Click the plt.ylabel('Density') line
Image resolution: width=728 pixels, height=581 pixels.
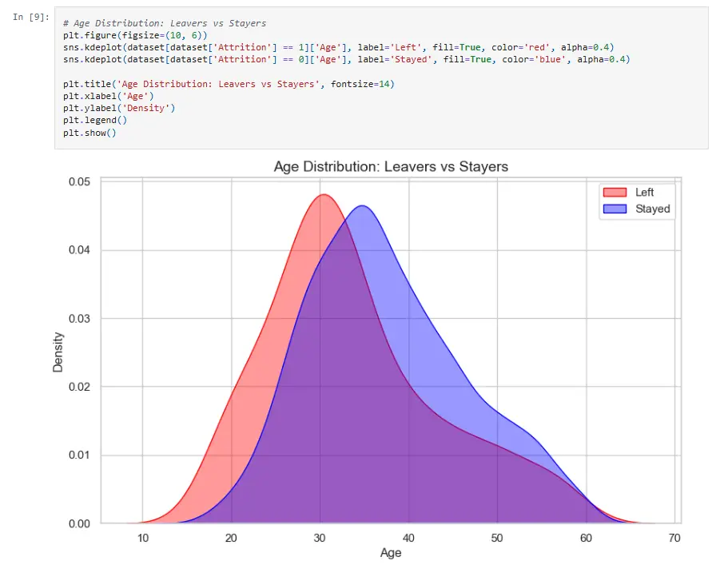pos(119,108)
